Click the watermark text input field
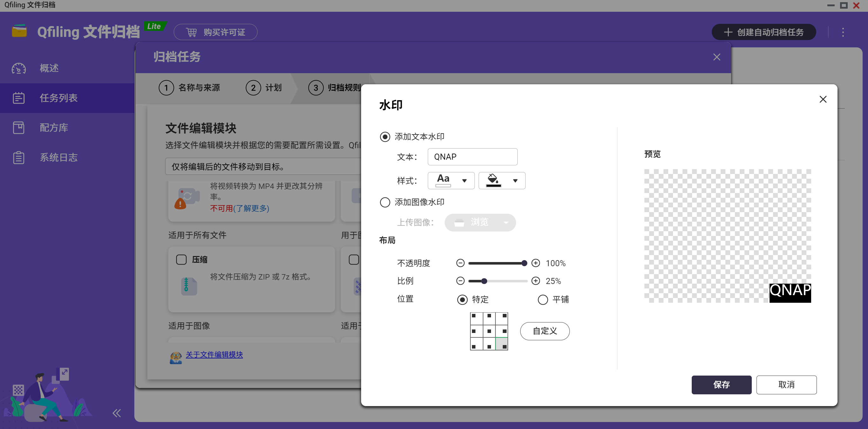The width and height of the screenshot is (868, 429). 472,157
